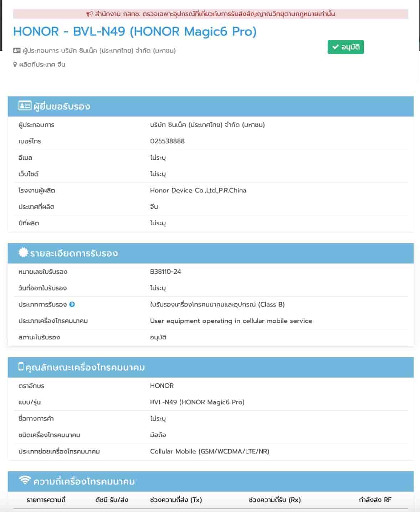Click the Wi-Fi icon in the frequency section header
The image size is (420, 512).
pos(25,480)
